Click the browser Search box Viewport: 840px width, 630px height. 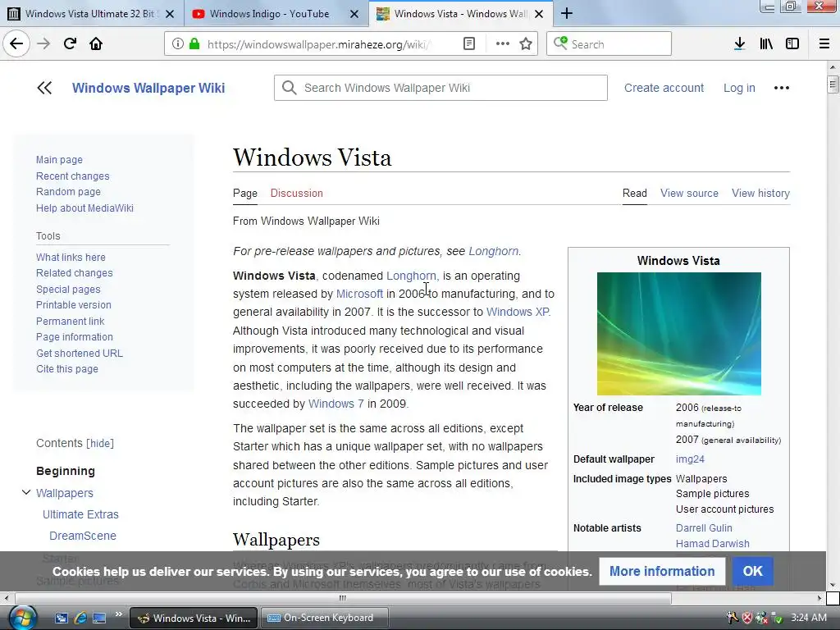tap(609, 44)
